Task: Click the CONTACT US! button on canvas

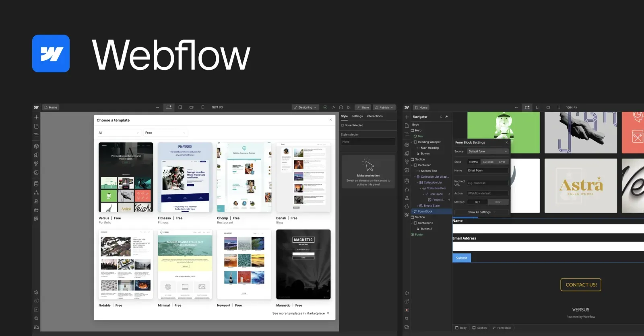Action: coord(581,285)
